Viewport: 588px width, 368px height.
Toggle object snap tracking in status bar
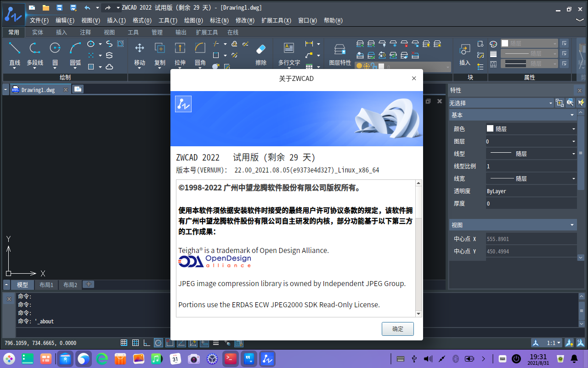pos(181,343)
